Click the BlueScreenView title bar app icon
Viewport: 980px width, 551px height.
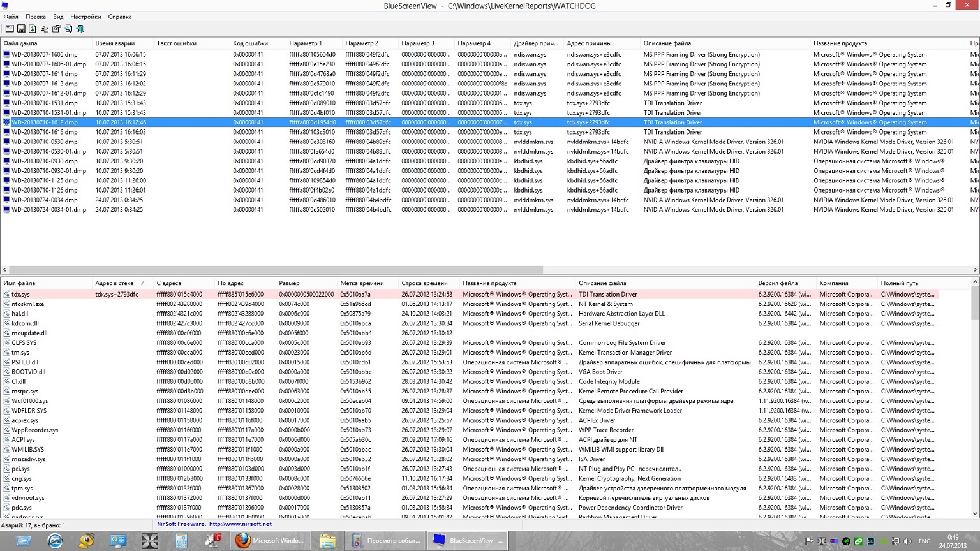pos(5,6)
